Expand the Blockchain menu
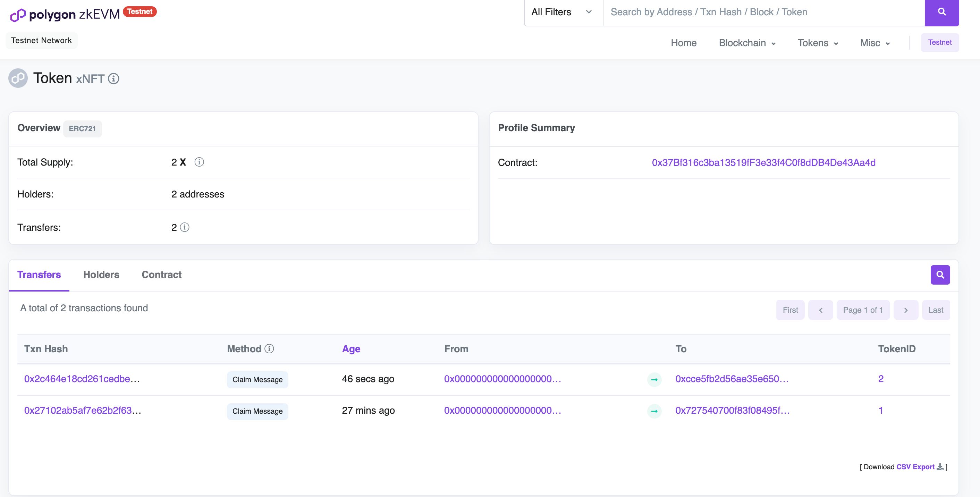Image resolution: width=980 pixels, height=497 pixels. 747,43
